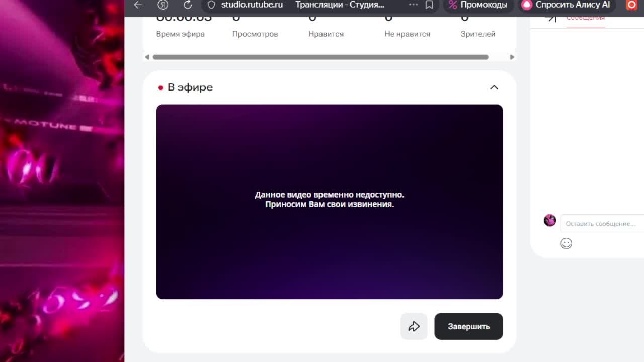The image size is (644, 362).
Task: Open the Промокоды button
Action: [478, 5]
